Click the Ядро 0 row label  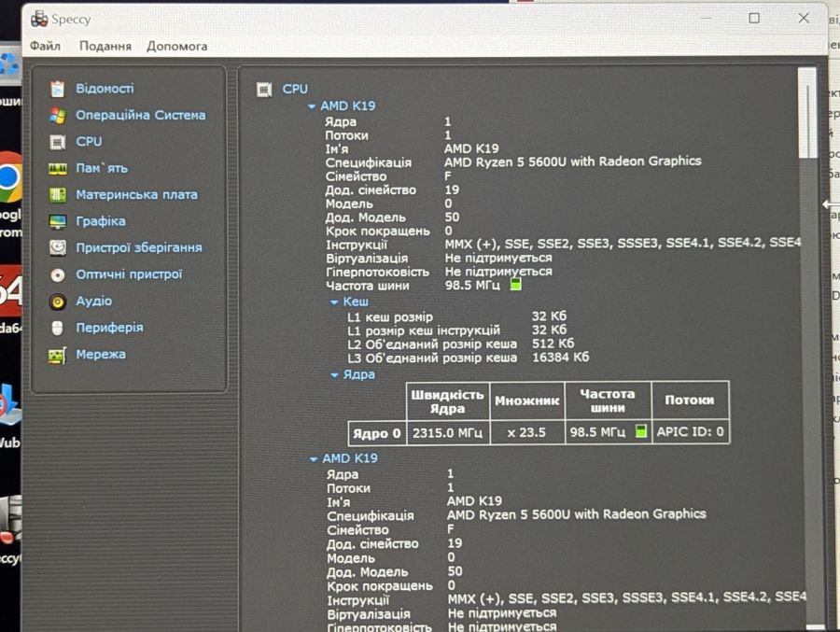(x=377, y=433)
